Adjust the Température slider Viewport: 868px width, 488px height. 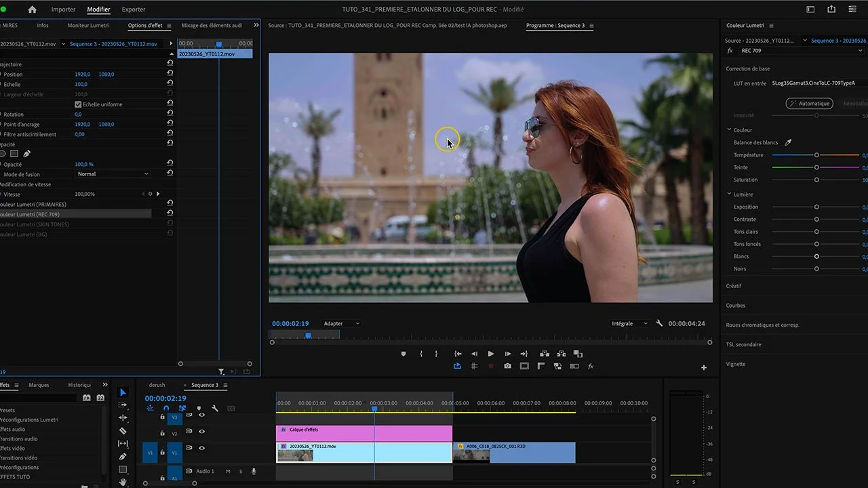coord(816,155)
